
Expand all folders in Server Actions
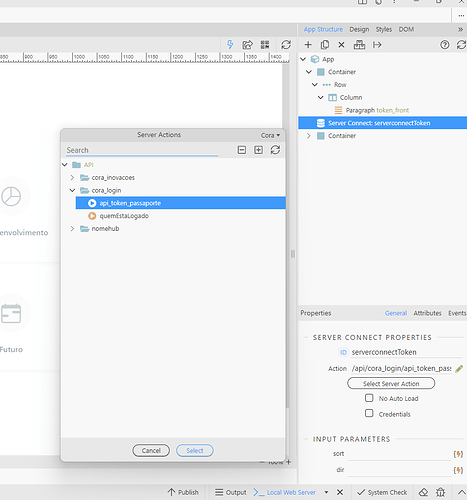(x=259, y=150)
